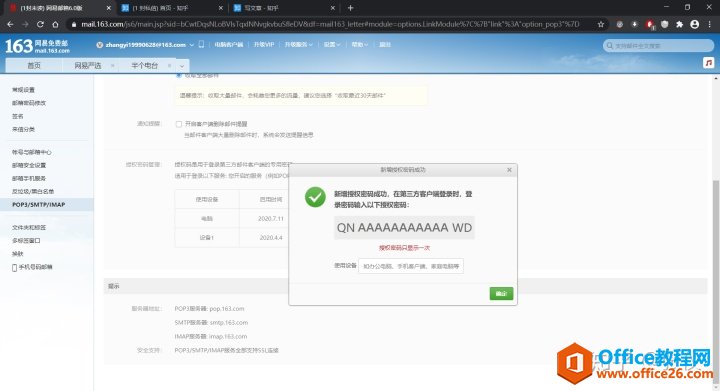Screen dimensions: 720x391
Task: Expand the tab list chevron dropdown
Action: click(x=182, y=66)
